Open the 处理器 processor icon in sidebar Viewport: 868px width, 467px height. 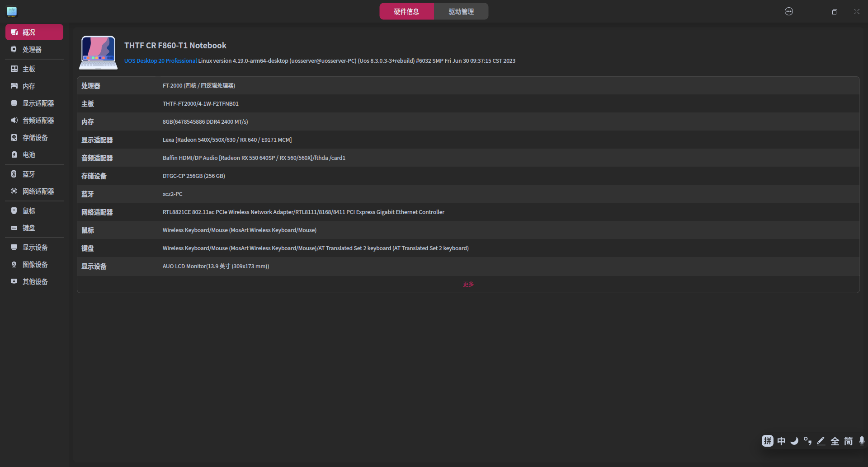point(14,49)
